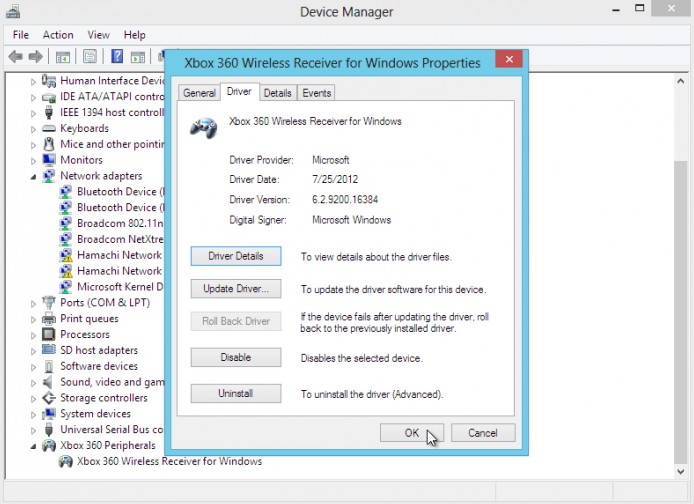Expand the Processors node

[x=33, y=335]
